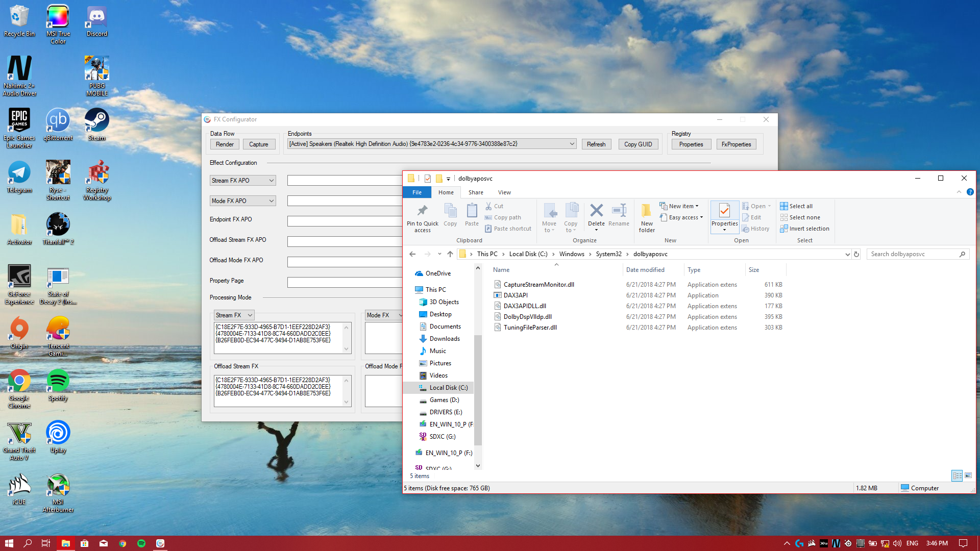Click the Rename icon
This screenshot has width=980, height=551.
point(619,215)
